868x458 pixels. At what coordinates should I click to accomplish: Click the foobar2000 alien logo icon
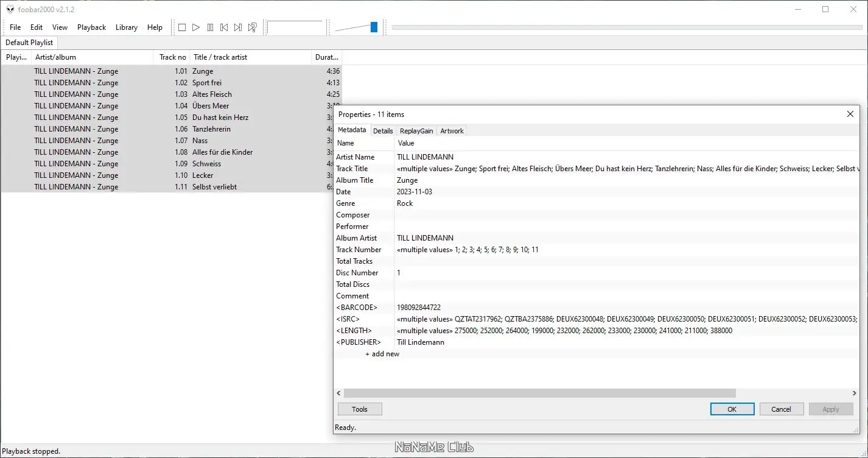[x=10, y=9]
